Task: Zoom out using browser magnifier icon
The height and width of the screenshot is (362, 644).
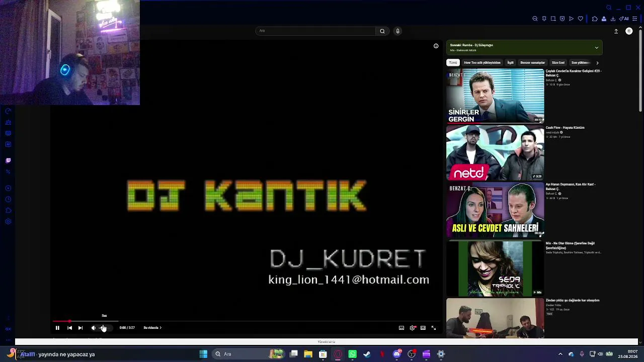Action: (x=535, y=19)
